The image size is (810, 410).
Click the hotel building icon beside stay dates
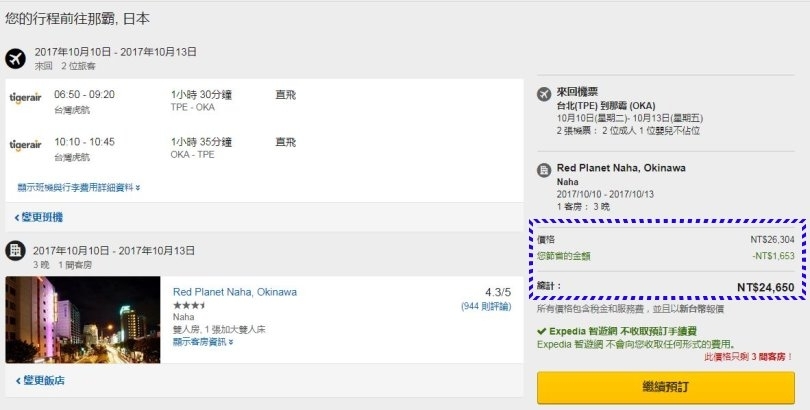pos(15,251)
